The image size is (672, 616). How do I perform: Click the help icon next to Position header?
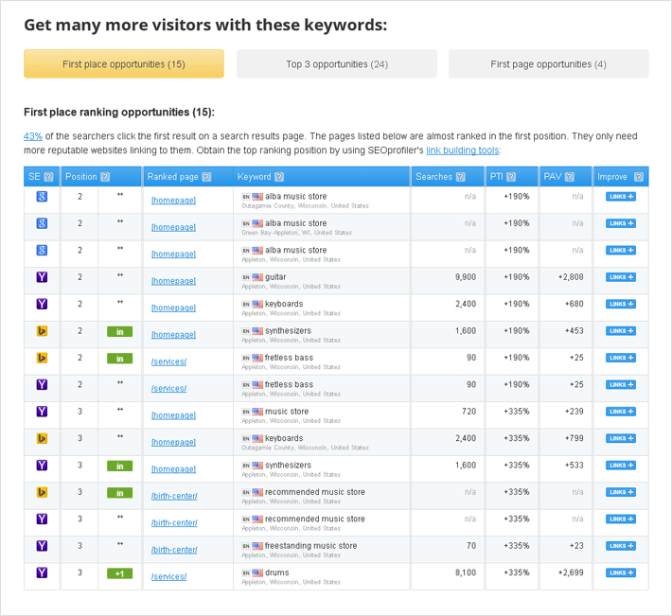(x=105, y=177)
